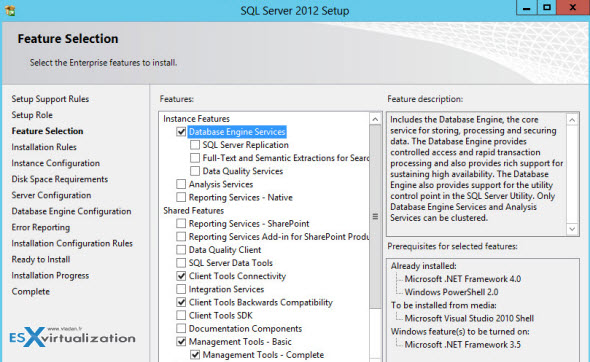Go to Instance Configuration step
Screen dimensions: 590x362
(56, 163)
